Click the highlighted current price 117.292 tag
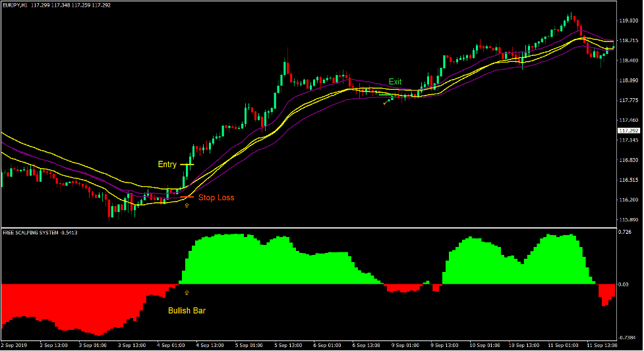The width and height of the screenshot is (644, 351). coord(628,130)
